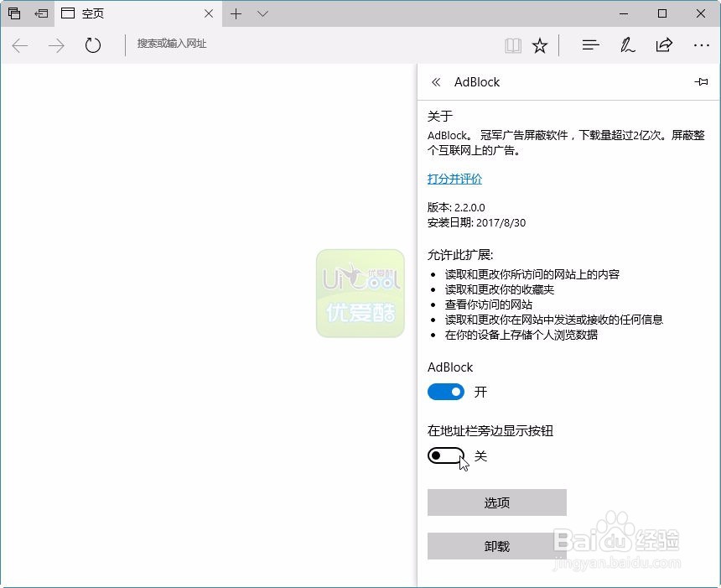Viewport: 721px width, 588px height.
Task: Add page to favorites with star icon
Action: tap(540, 45)
